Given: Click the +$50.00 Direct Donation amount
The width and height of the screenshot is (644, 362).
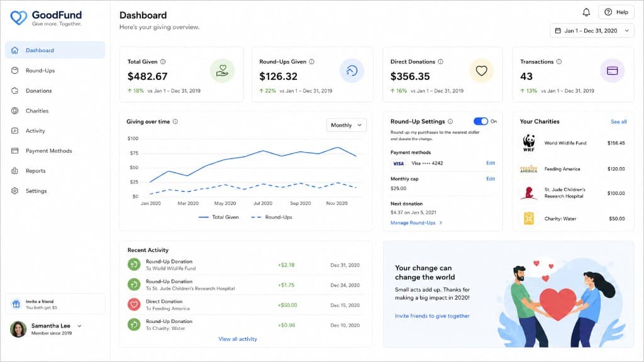Looking at the screenshot, I should coord(287,305).
